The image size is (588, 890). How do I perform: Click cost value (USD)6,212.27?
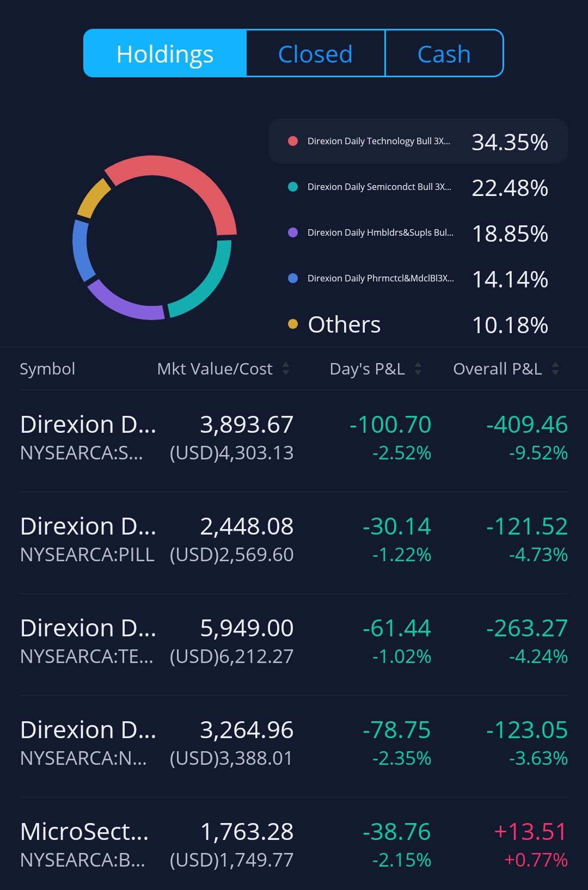click(231, 656)
